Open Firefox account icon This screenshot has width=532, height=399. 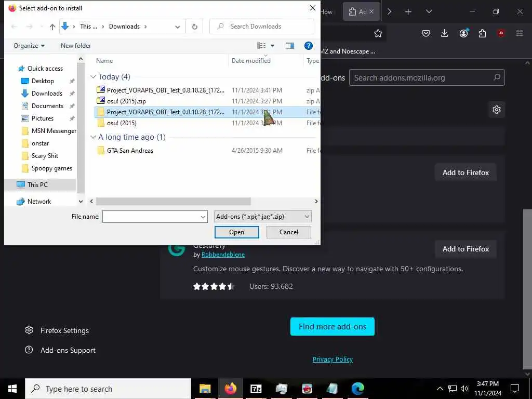point(463,33)
